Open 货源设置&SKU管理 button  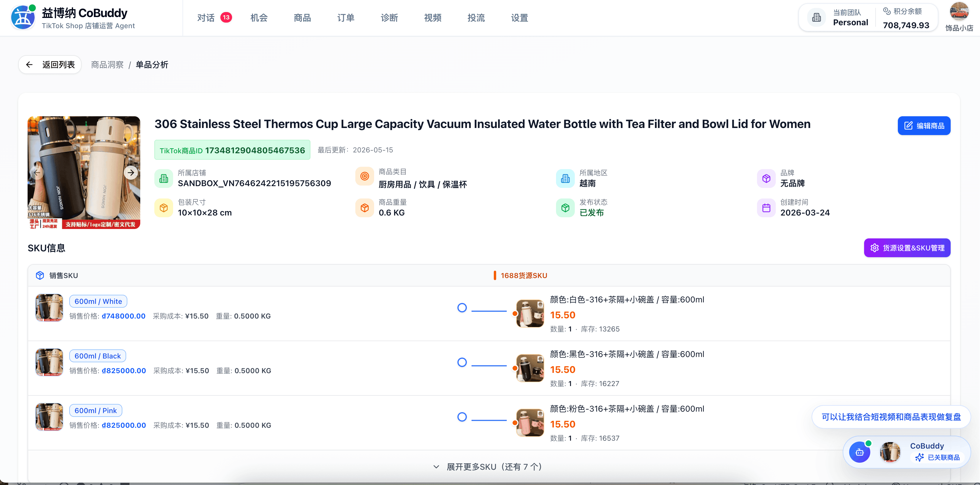click(x=907, y=248)
